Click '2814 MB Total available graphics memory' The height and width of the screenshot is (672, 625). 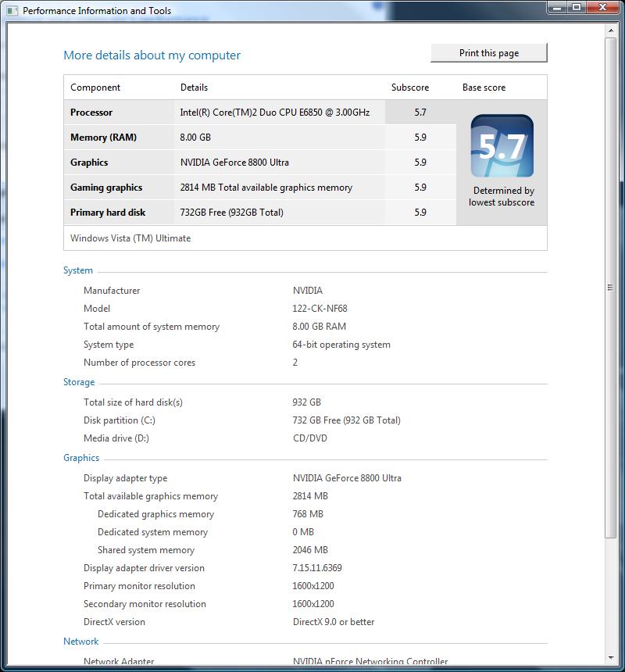[266, 188]
